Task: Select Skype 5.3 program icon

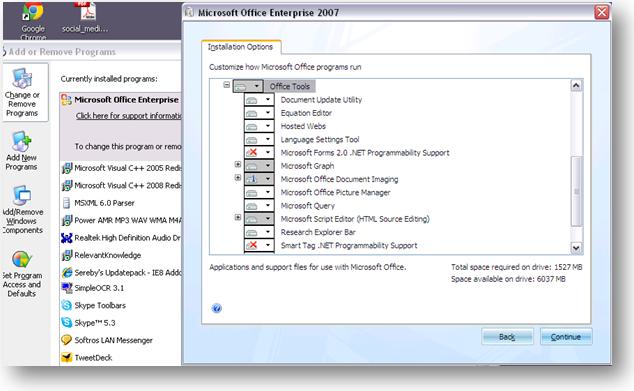Action: [x=67, y=323]
